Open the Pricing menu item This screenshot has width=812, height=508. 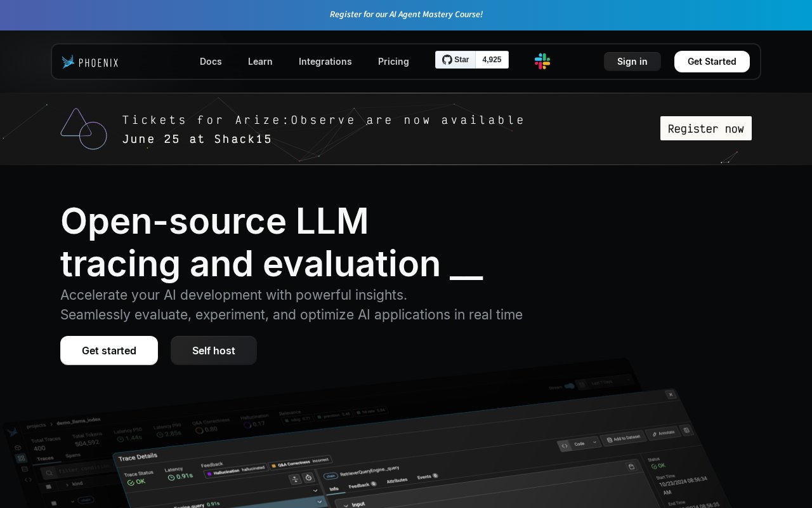coord(393,62)
